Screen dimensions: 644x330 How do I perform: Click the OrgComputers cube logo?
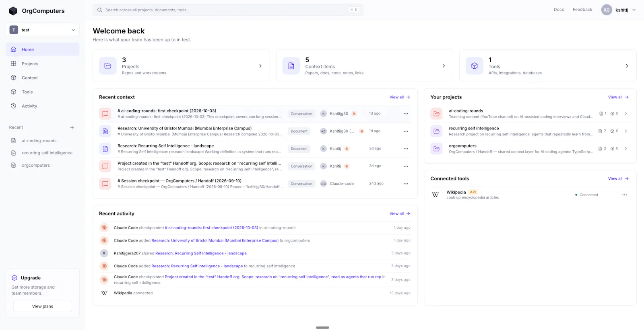pos(13,11)
